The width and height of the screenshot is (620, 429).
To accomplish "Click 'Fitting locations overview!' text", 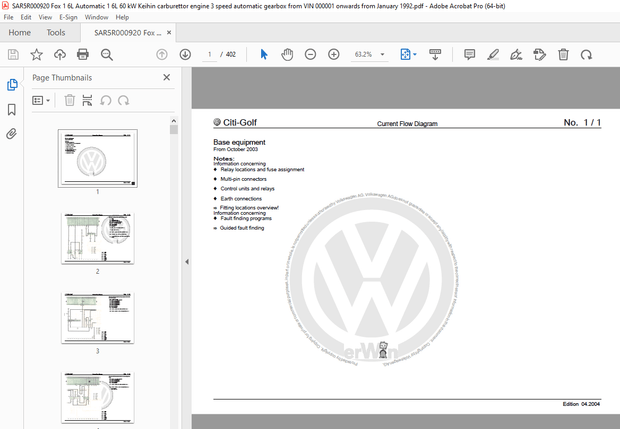I will coord(249,208).
